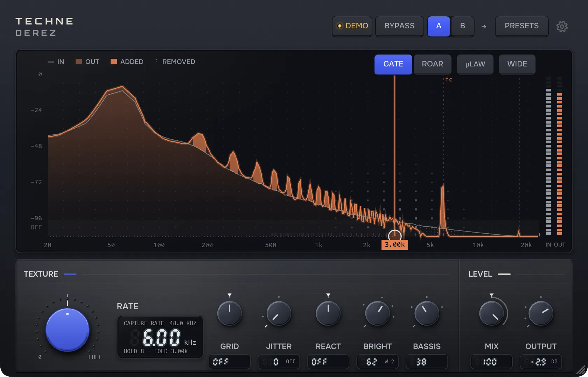Select the ROAR mode tab
The height and width of the screenshot is (377, 588).
[x=432, y=64]
